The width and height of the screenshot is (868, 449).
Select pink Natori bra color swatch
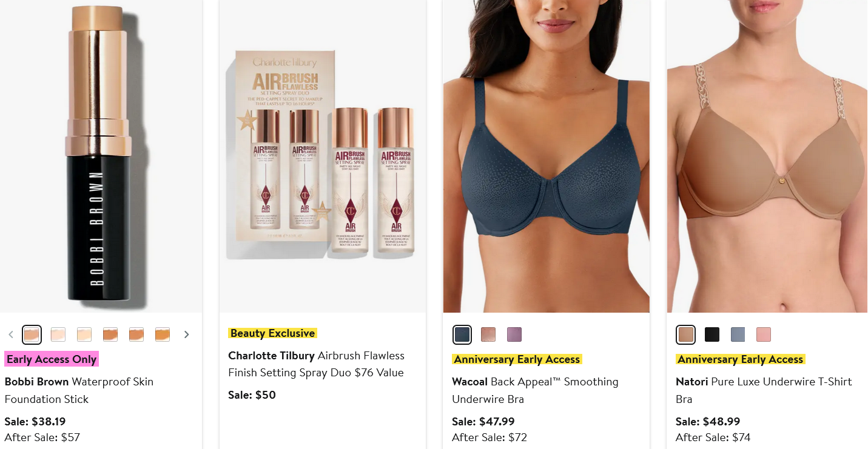pos(764,334)
